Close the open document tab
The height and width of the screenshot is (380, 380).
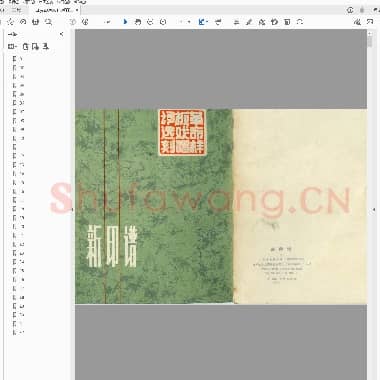[77, 10]
